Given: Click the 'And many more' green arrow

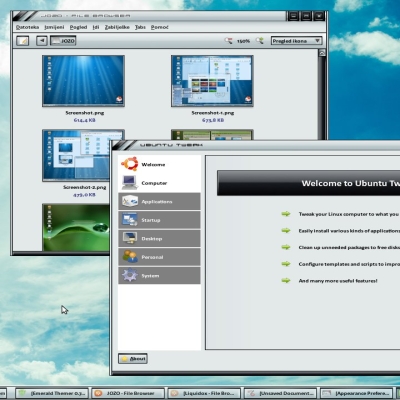Looking at the screenshot, I should point(286,280).
